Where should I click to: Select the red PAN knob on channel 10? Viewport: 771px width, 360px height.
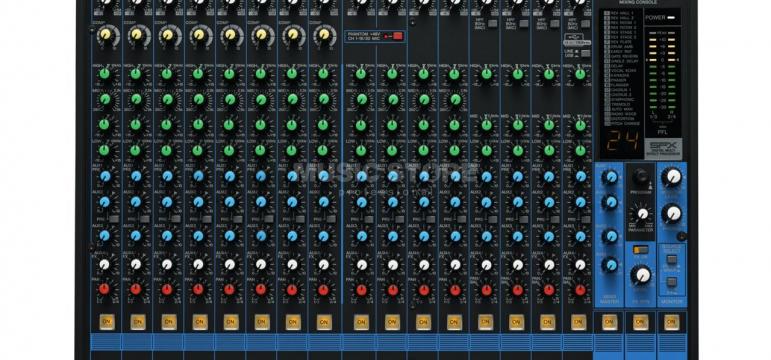tap(392, 290)
